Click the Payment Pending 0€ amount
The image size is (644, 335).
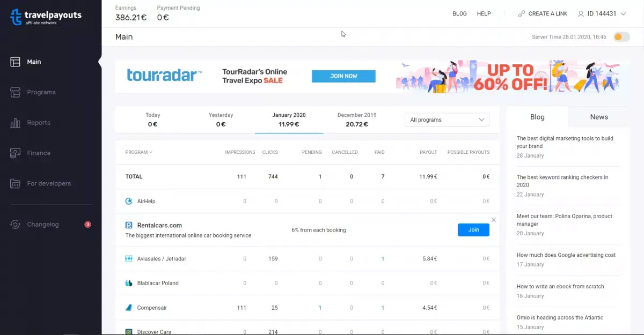163,18
